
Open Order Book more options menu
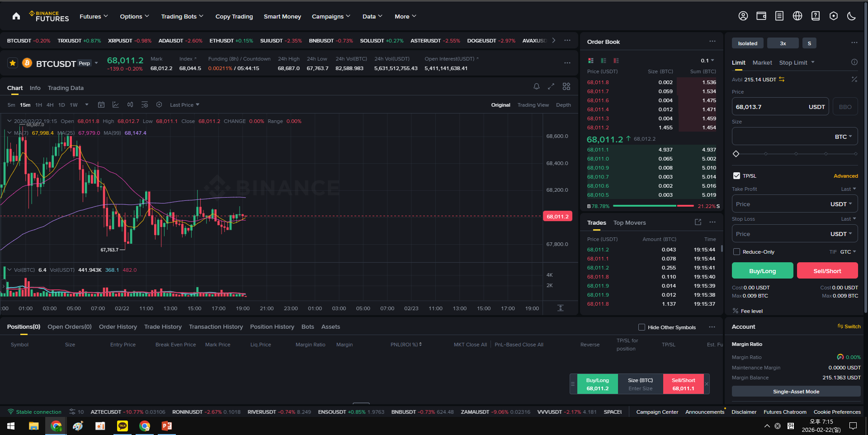pyautogui.click(x=712, y=42)
